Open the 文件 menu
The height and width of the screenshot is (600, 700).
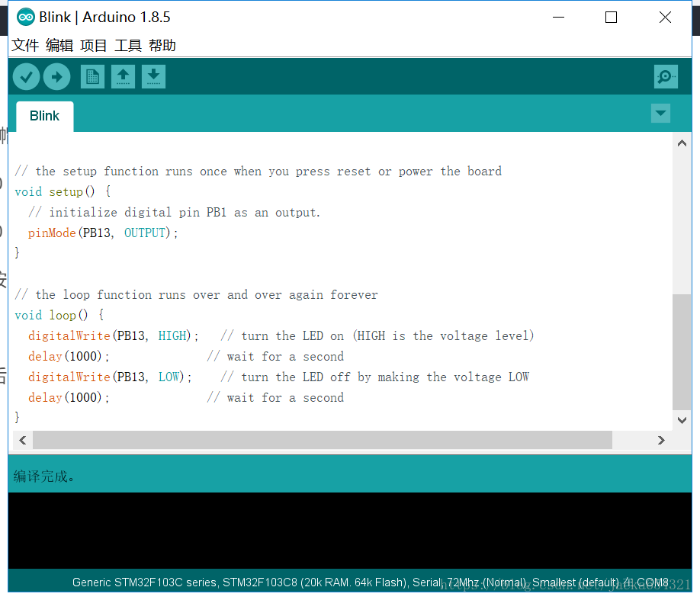25,45
